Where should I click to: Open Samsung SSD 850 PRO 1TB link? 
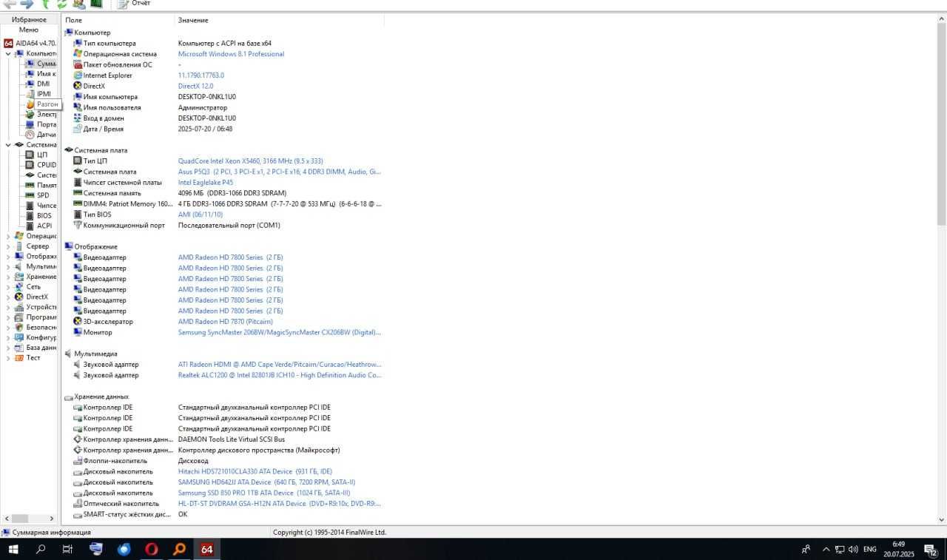[264, 493]
